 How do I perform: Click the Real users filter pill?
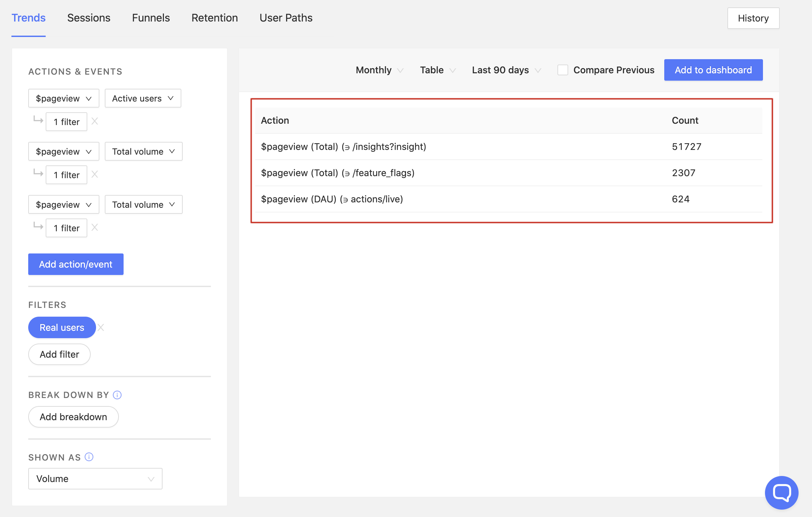[62, 327]
